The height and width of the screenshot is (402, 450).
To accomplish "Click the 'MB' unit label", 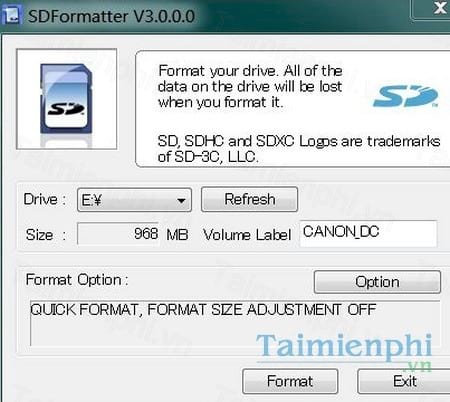I will pyautogui.click(x=177, y=235).
